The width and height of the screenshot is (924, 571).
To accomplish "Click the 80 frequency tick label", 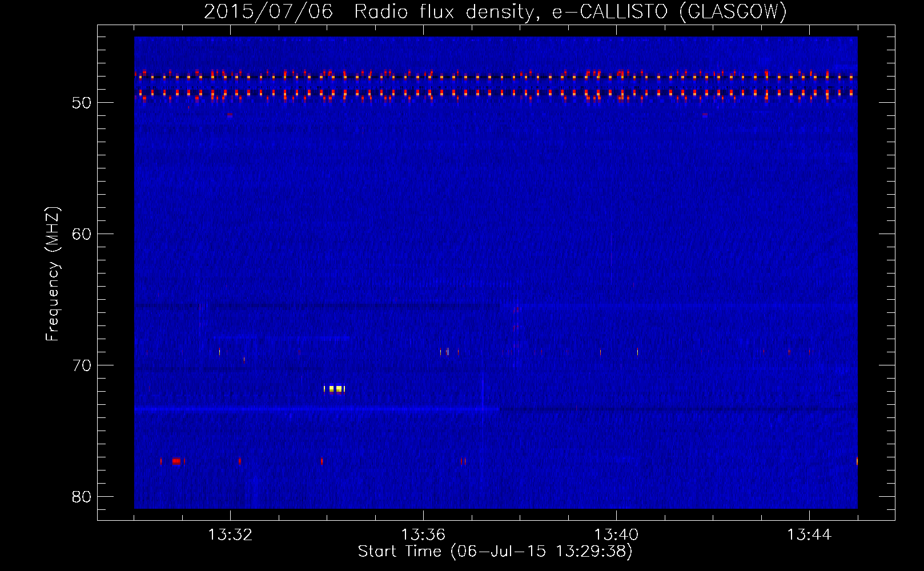I will tap(82, 497).
